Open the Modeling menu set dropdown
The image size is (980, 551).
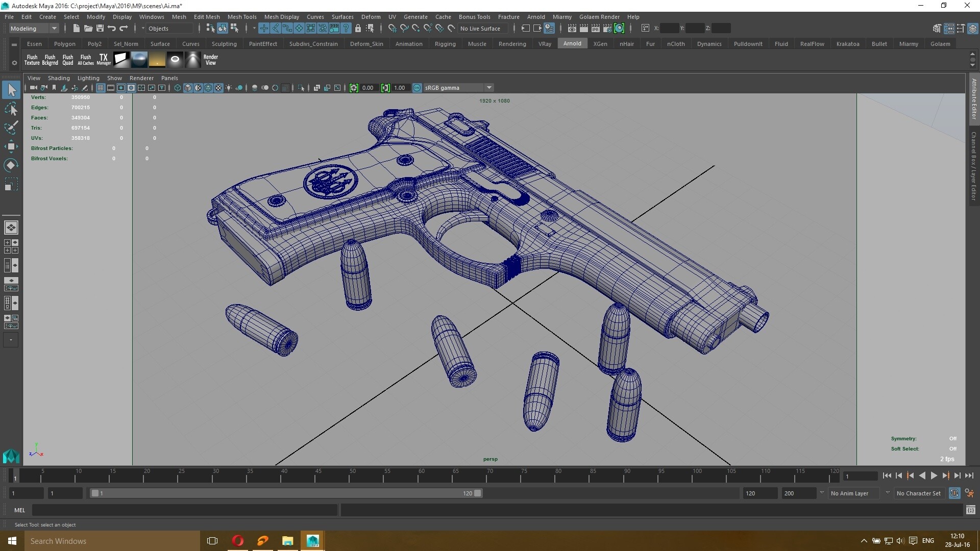pos(34,29)
